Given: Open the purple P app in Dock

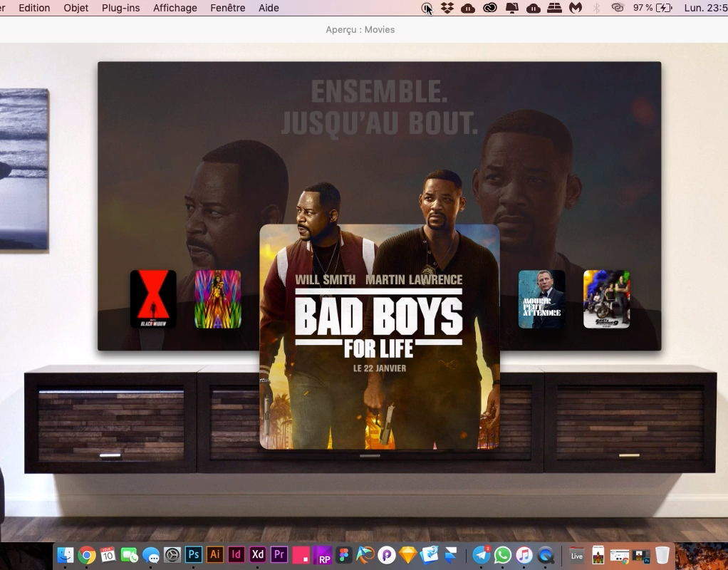Looking at the screenshot, I should pyautogui.click(x=386, y=554).
